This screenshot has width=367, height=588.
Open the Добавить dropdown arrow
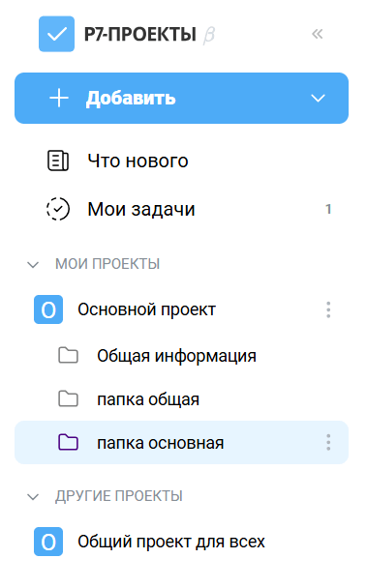pos(318,99)
